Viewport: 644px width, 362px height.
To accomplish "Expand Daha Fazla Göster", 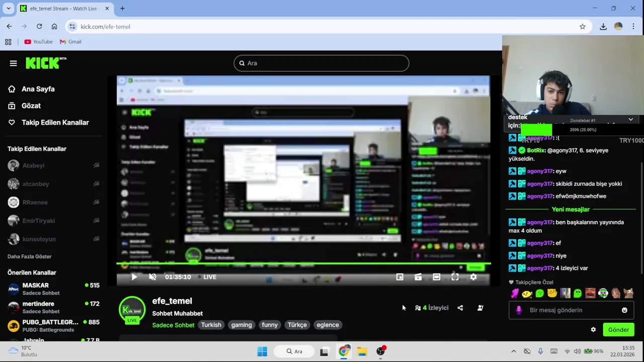I will tap(29, 256).
